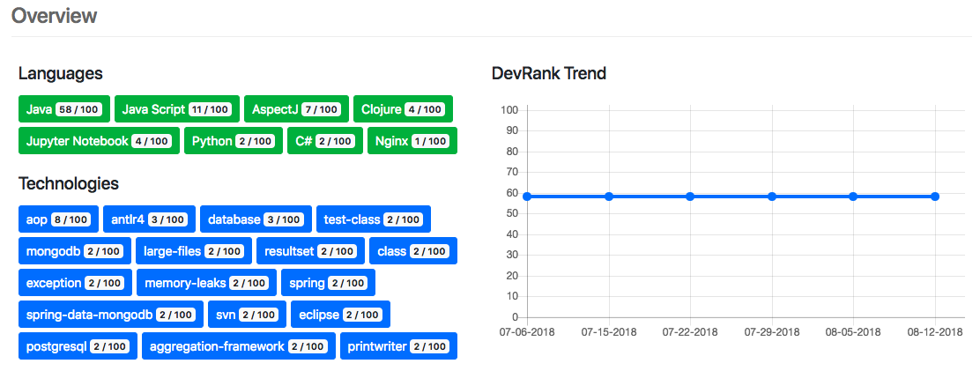Open the Nginx 1/100 language tag
The width and height of the screenshot is (980, 386).
412,141
